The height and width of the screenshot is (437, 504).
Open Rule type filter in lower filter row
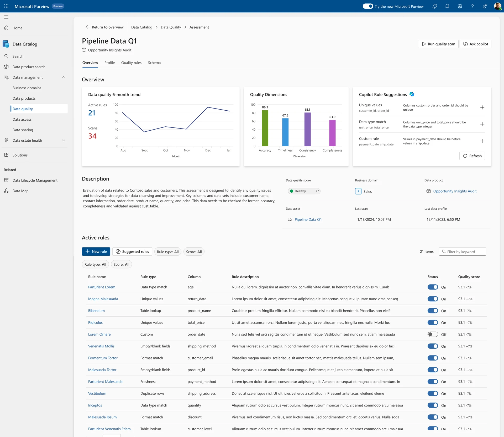pos(95,264)
